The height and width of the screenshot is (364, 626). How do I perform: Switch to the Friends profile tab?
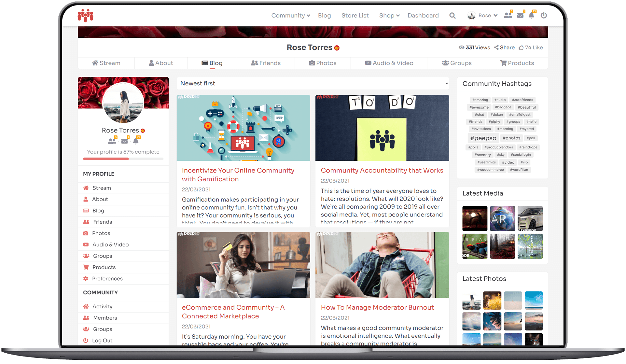coord(266,63)
